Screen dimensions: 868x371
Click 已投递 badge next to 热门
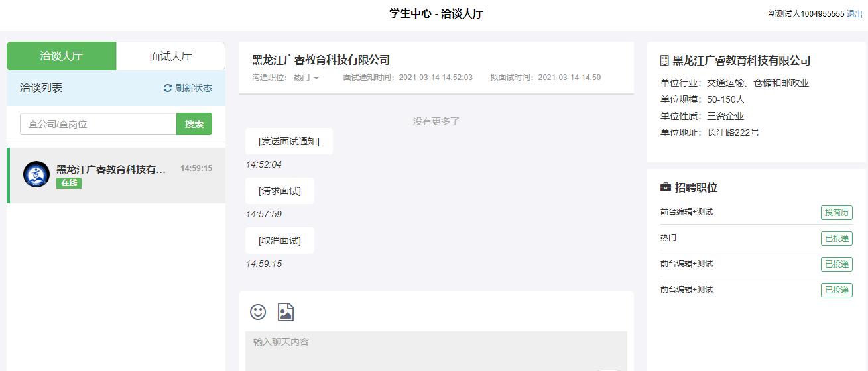click(836, 238)
